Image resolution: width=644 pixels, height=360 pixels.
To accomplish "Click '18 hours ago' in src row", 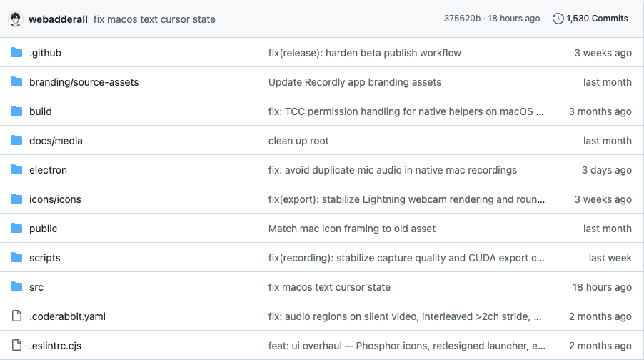I will [x=602, y=287].
